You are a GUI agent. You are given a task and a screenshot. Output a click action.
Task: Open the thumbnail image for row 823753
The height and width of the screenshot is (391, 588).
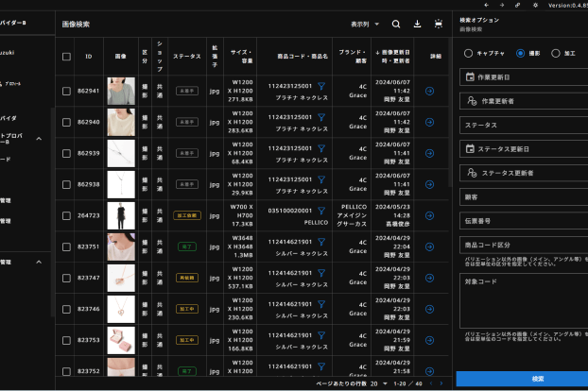121,340
